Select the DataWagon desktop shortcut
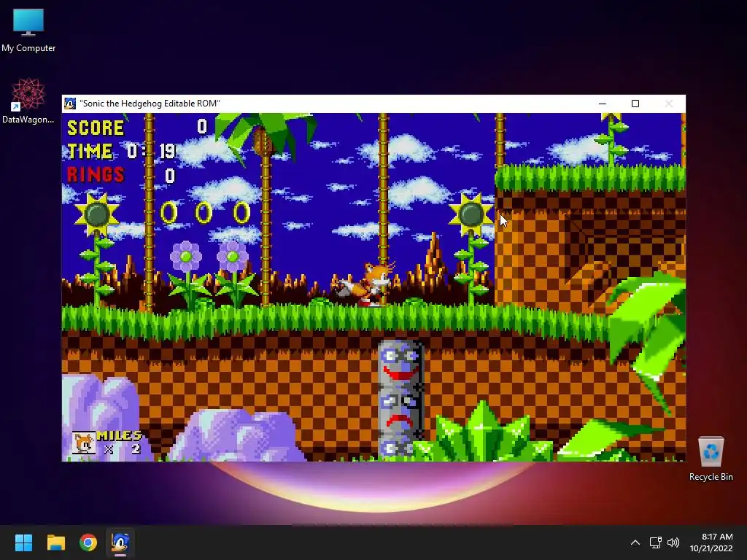The image size is (747, 560). click(x=28, y=101)
